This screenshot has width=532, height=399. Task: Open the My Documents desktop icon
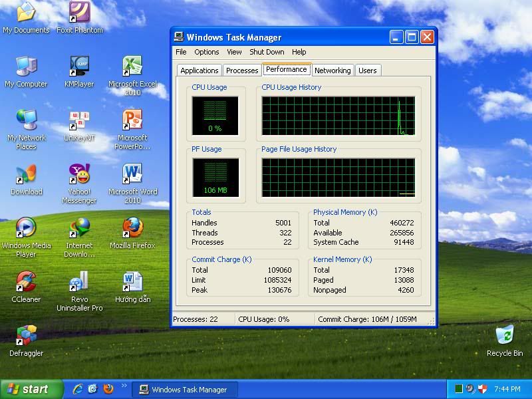pyautogui.click(x=26, y=18)
